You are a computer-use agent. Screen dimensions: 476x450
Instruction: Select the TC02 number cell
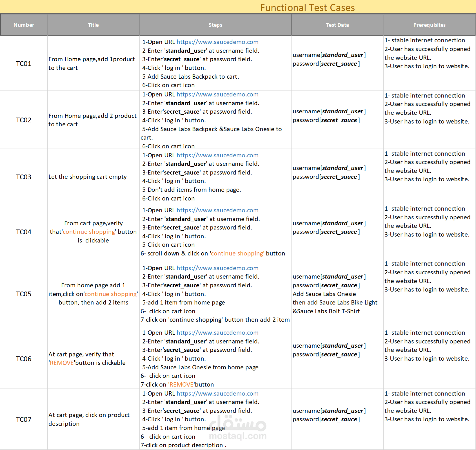(24, 120)
